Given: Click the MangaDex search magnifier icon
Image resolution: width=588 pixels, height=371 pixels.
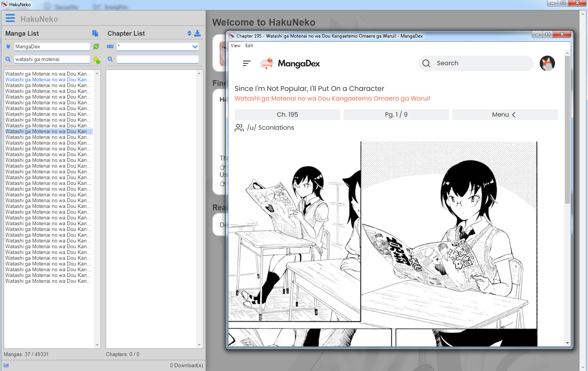Looking at the screenshot, I should point(426,63).
